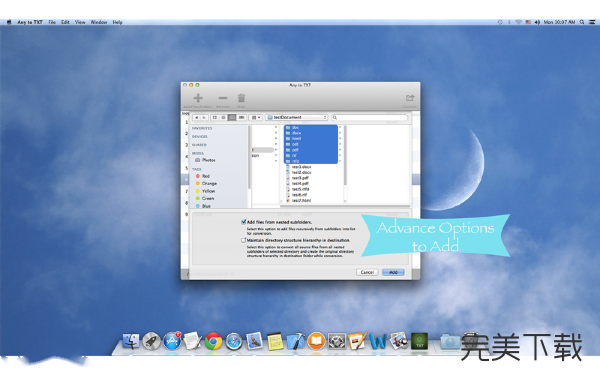This screenshot has width=600, height=375.
Task: Click the Remove minus toolbar icon
Action: 223,98
